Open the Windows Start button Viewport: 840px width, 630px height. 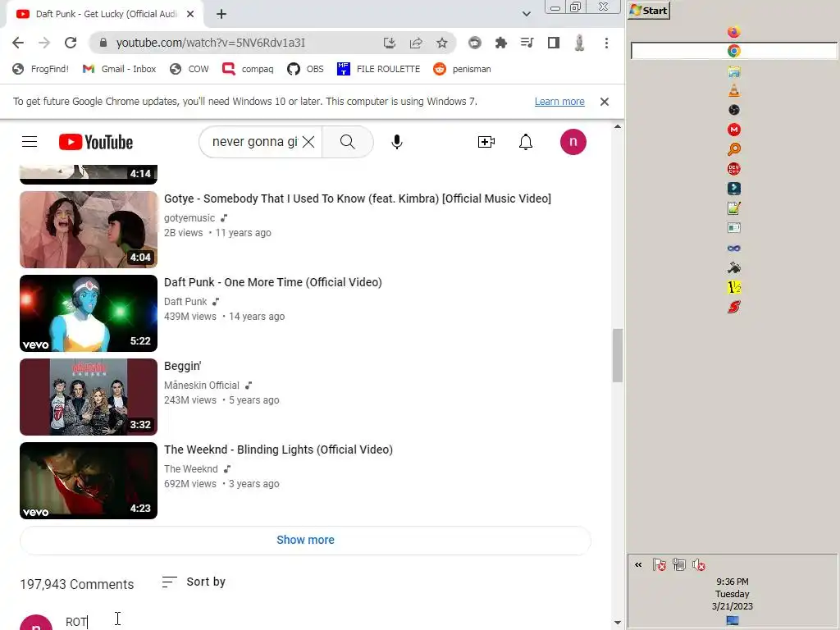tap(649, 10)
